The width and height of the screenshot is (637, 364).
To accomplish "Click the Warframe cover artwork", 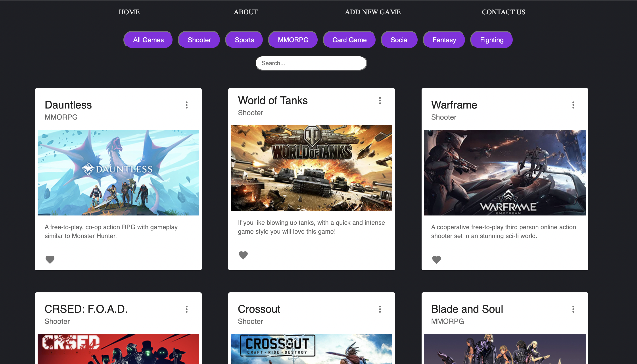I will (x=505, y=173).
